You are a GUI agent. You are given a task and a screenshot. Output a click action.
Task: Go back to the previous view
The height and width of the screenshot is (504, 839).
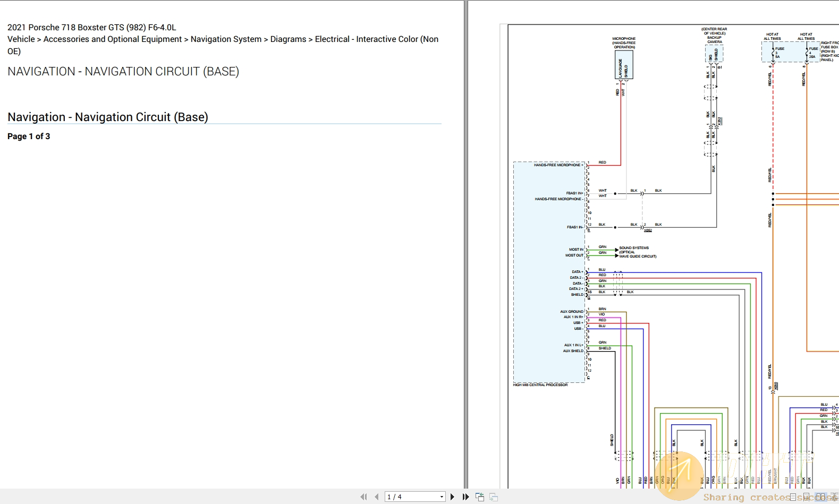(x=480, y=497)
